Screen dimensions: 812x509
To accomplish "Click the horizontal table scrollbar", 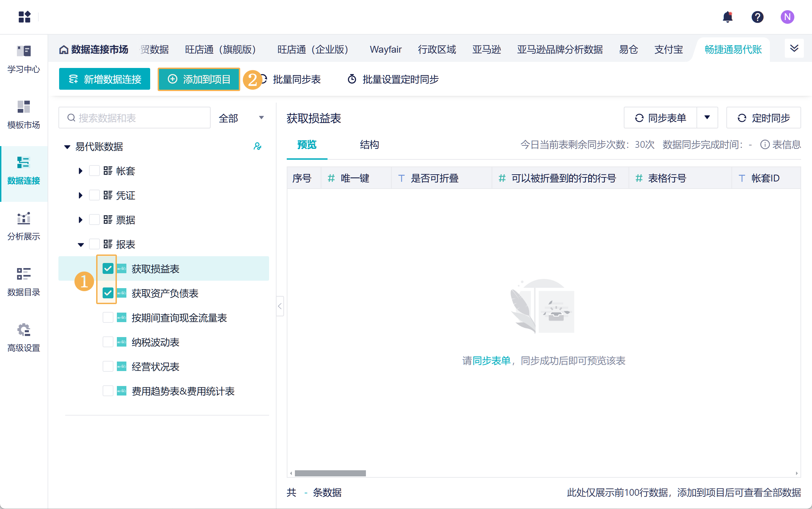I will (330, 473).
